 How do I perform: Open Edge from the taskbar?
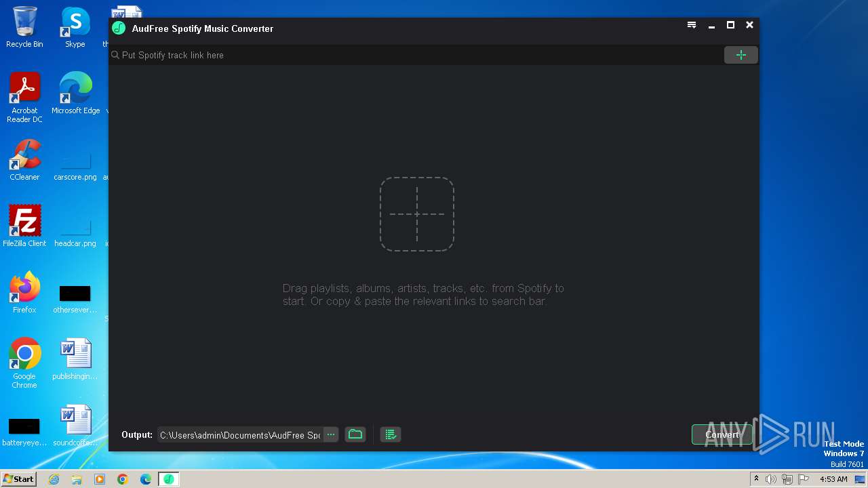coord(146,479)
